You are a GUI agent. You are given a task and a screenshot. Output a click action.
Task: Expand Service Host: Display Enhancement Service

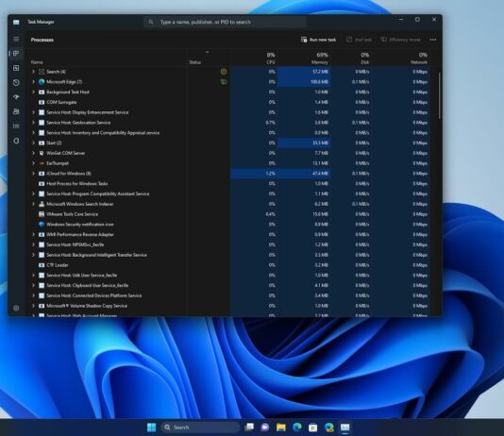click(x=33, y=112)
